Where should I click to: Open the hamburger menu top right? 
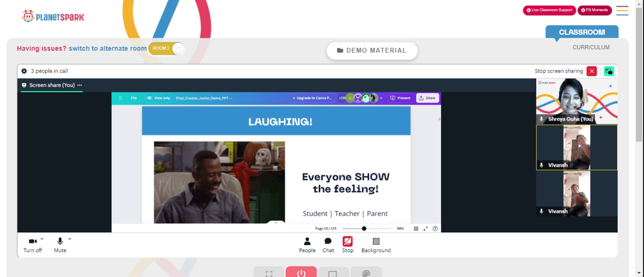click(622, 11)
